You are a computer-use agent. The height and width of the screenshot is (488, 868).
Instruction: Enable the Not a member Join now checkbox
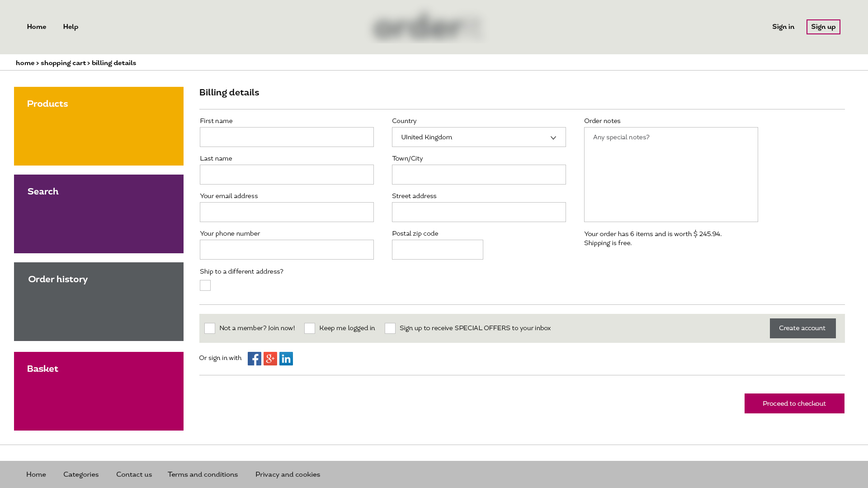210,328
